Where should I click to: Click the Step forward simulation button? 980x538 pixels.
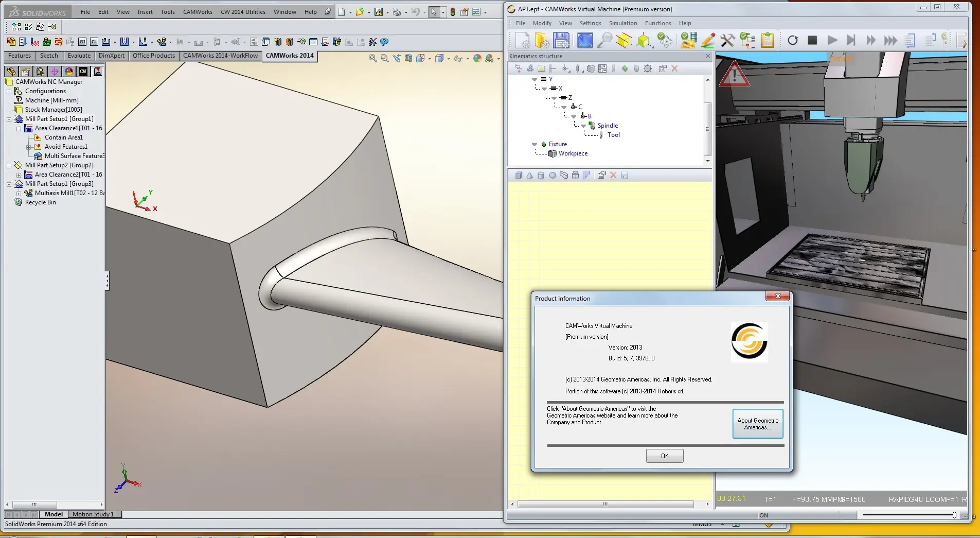pyautogui.click(x=851, y=40)
